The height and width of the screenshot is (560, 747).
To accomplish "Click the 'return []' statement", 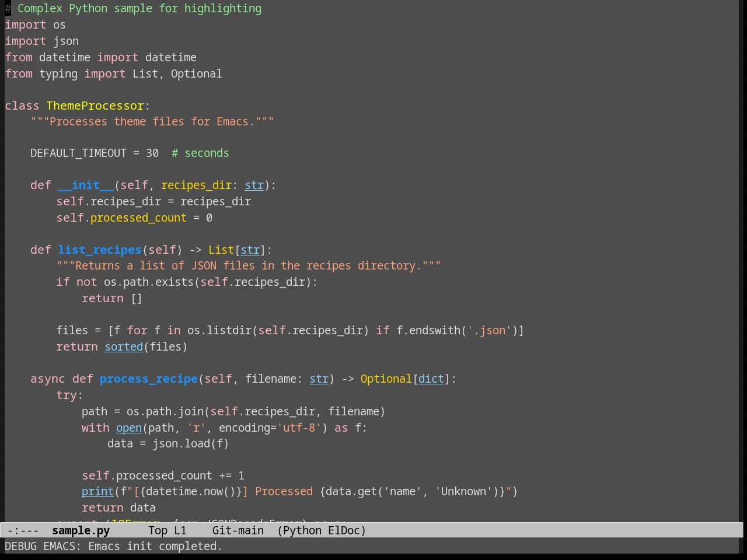I will click(111, 298).
